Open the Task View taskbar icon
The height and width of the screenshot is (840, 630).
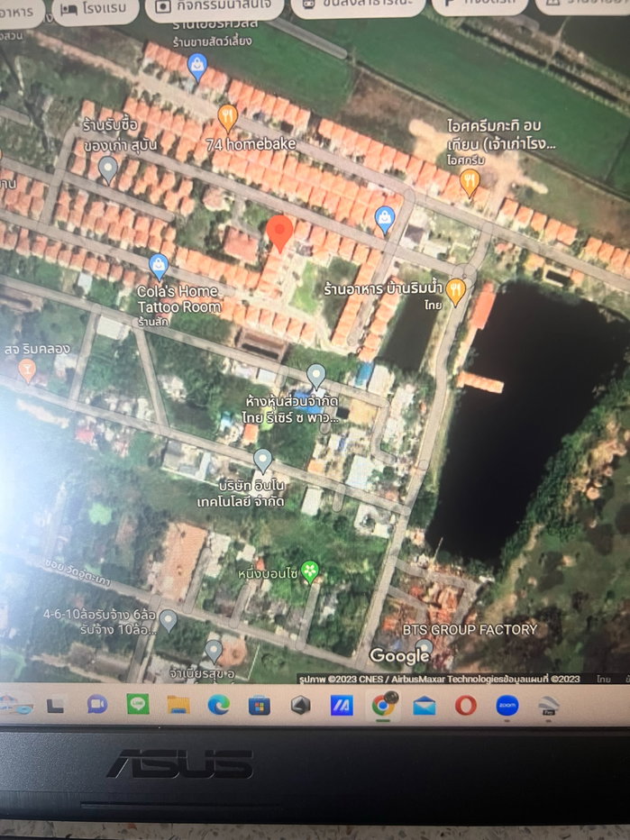click(55, 705)
